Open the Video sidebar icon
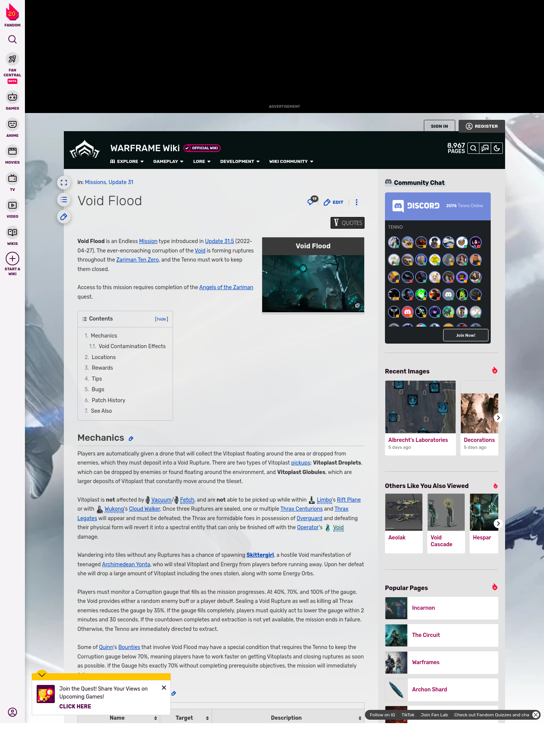Viewport: 544px width, 756px height. (12, 205)
